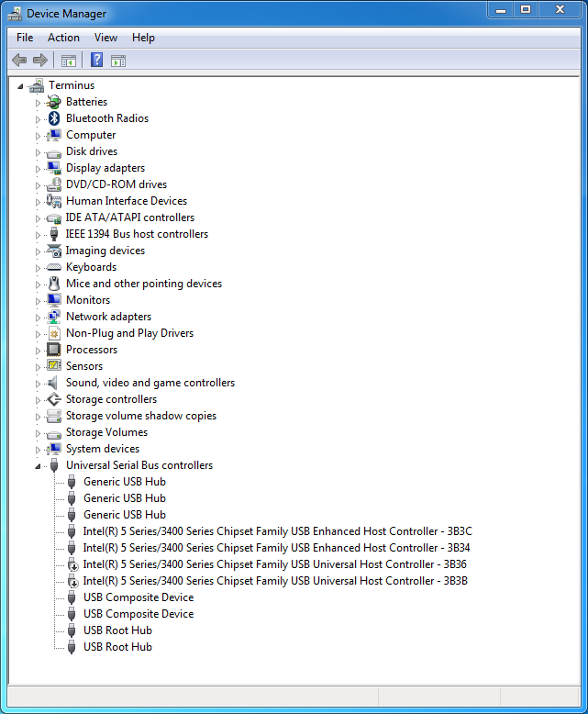Expand the Display adapters category

coord(38,169)
